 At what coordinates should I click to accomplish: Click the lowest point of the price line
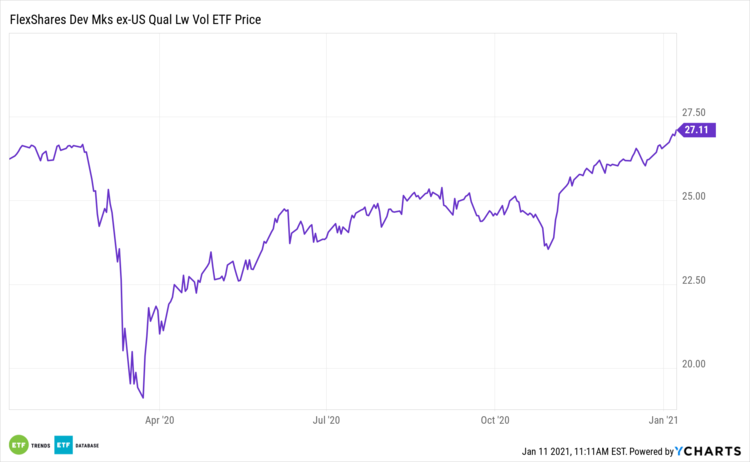click(x=143, y=397)
